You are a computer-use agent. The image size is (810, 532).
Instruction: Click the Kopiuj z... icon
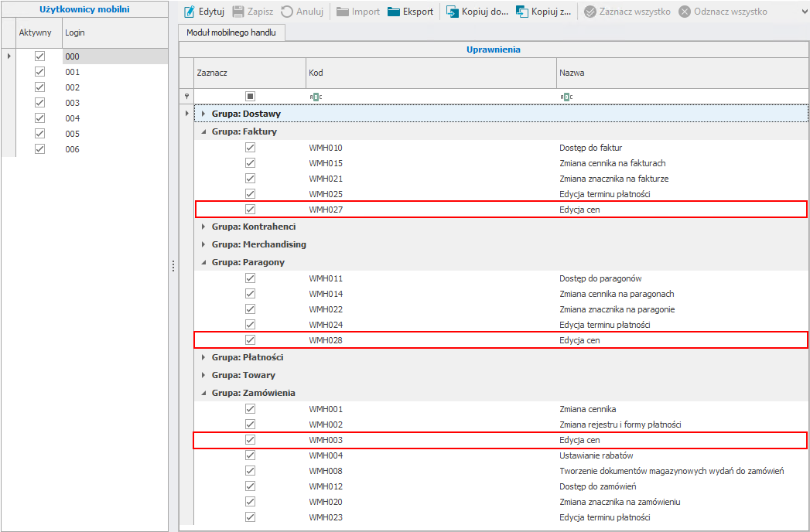522,12
